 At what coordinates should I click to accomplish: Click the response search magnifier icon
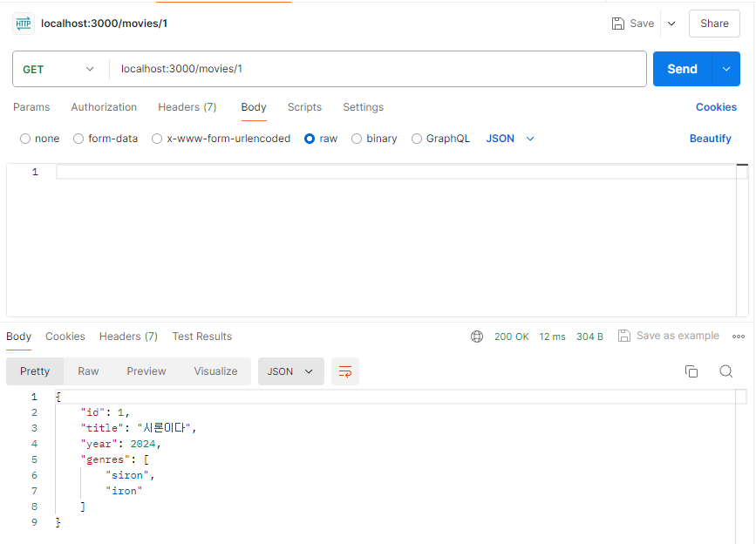pos(726,371)
